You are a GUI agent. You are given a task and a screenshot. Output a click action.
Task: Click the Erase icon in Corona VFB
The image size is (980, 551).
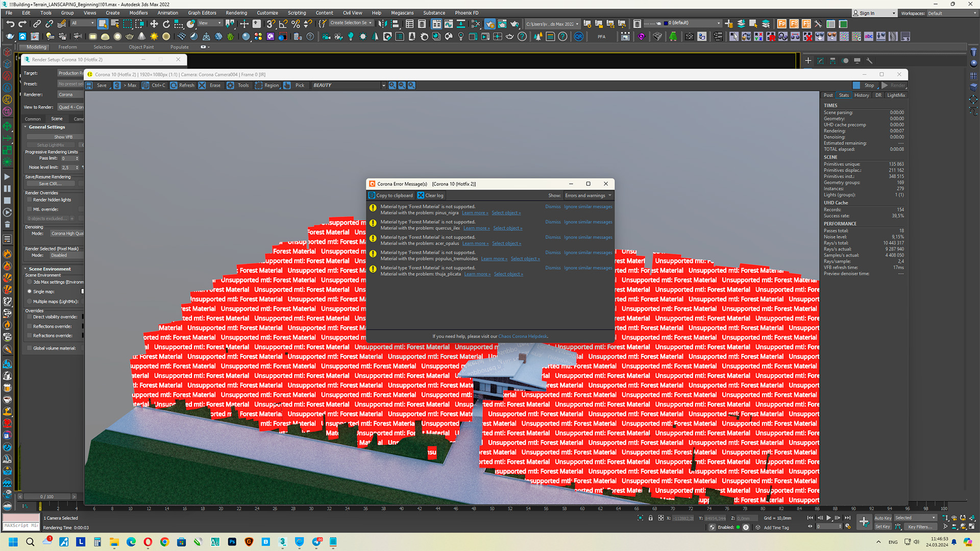point(203,85)
